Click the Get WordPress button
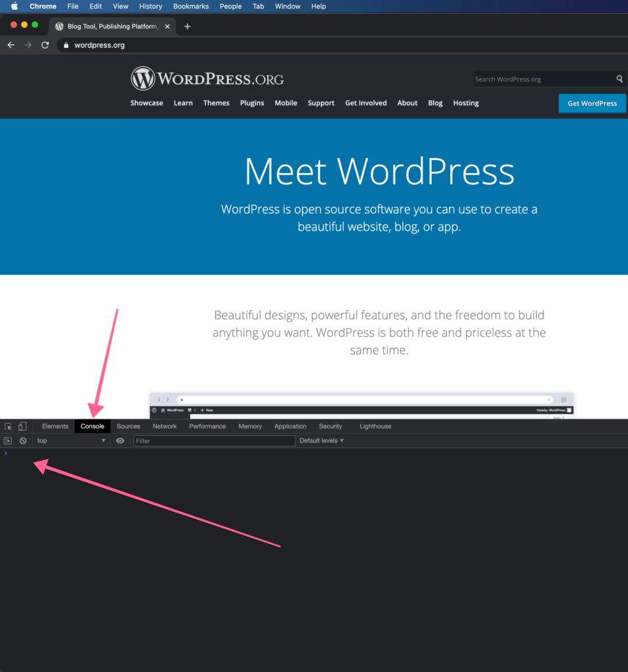Image resolution: width=628 pixels, height=672 pixels. [592, 103]
